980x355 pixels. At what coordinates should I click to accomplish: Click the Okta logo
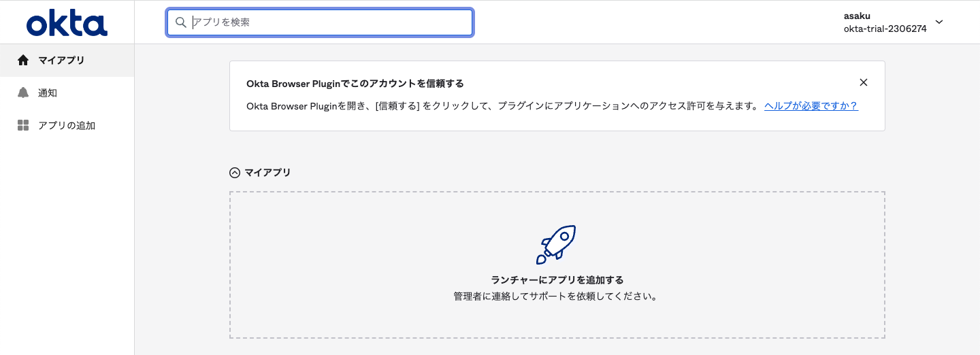point(67,23)
